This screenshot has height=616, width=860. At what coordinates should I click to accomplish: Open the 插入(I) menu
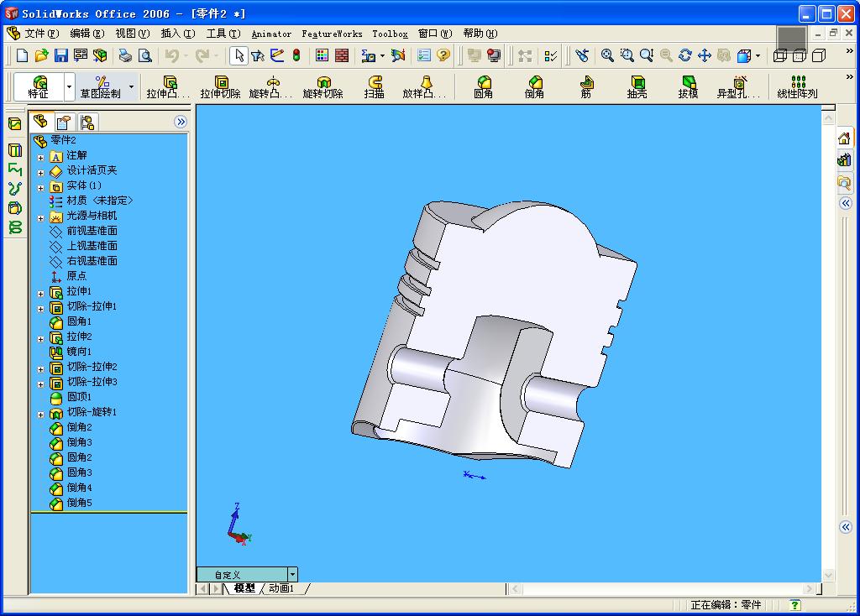(178, 34)
